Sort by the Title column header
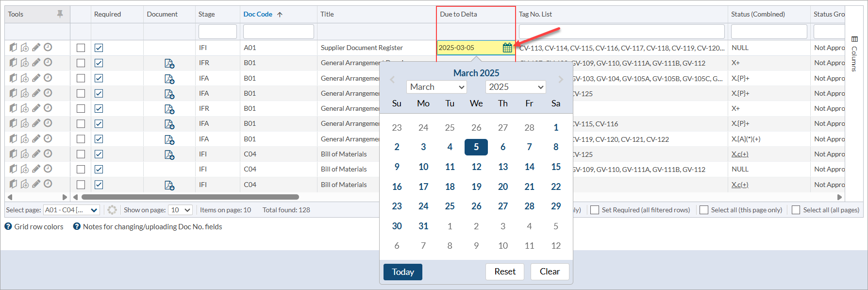This screenshot has width=868, height=290. (327, 15)
